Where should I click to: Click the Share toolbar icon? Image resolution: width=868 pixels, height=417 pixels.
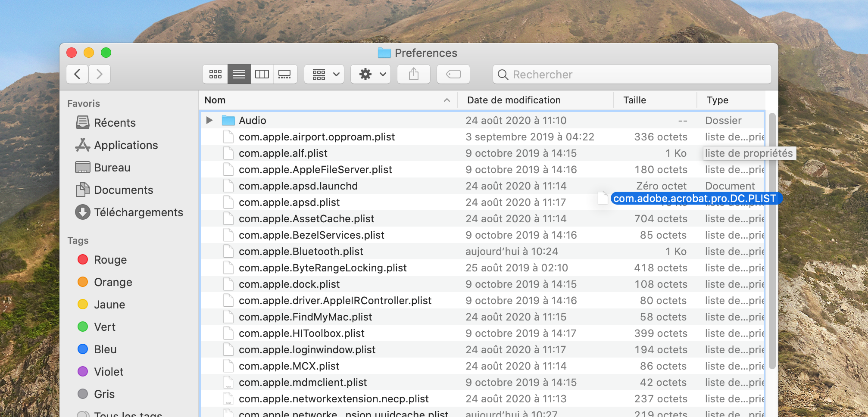[413, 74]
